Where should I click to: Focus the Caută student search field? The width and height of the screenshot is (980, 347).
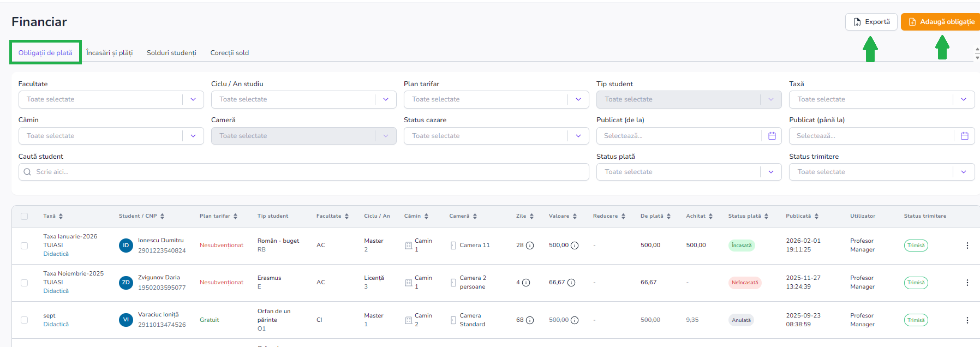coord(303,172)
